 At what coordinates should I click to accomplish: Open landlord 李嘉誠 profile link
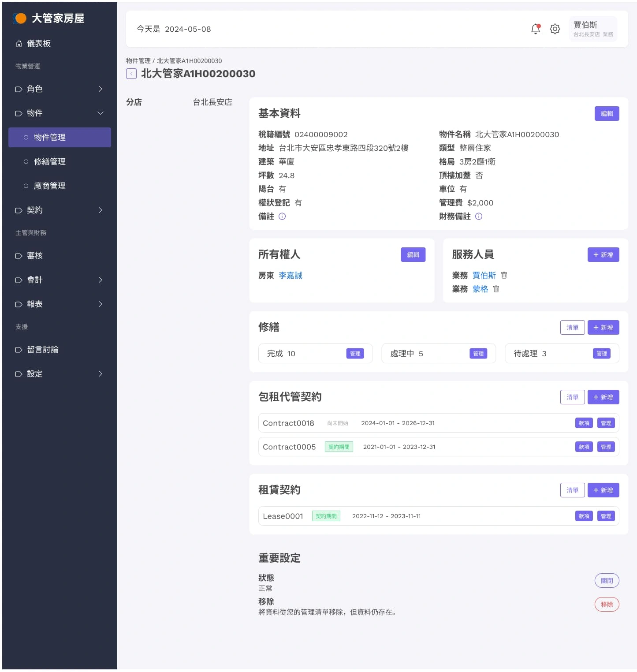click(x=291, y=275)
